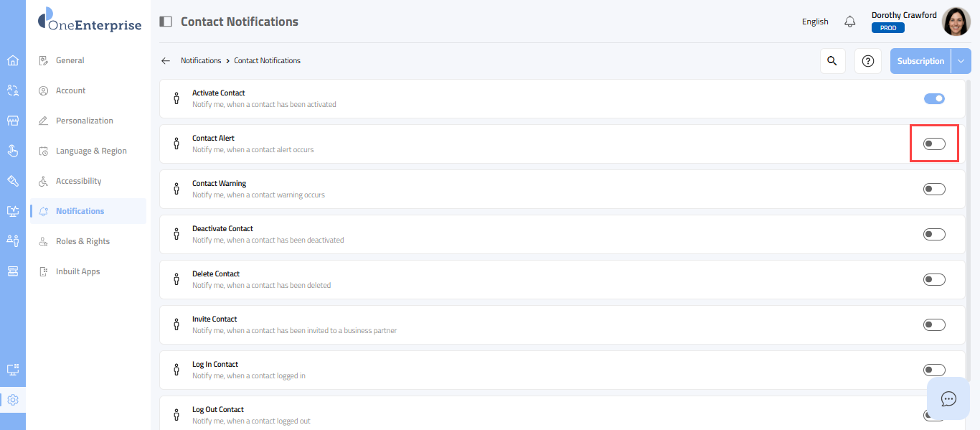Screen dimensions: 980x430
Task: Click the storefront icon in left rail
Action: 12,121
